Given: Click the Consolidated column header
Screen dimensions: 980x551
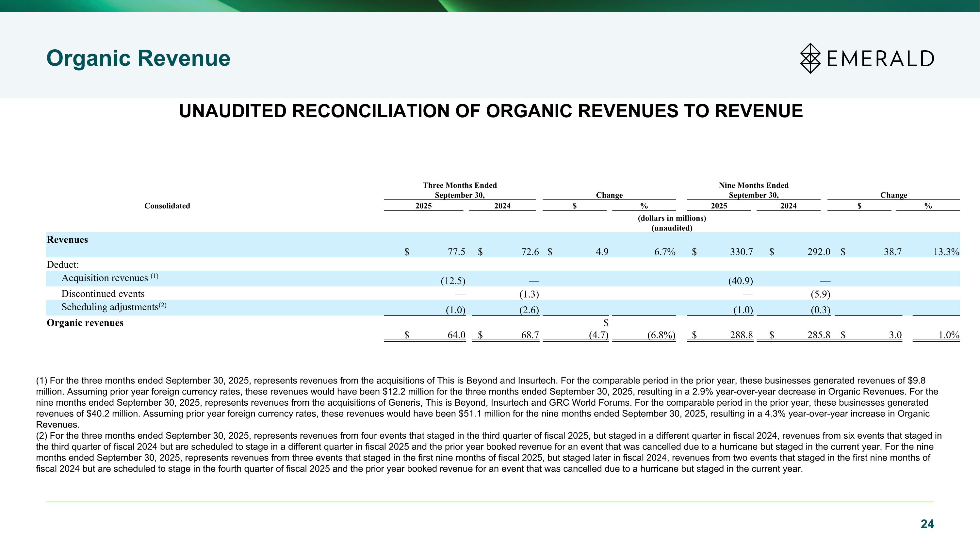Looking at the screenshot, I should (167, 206).
